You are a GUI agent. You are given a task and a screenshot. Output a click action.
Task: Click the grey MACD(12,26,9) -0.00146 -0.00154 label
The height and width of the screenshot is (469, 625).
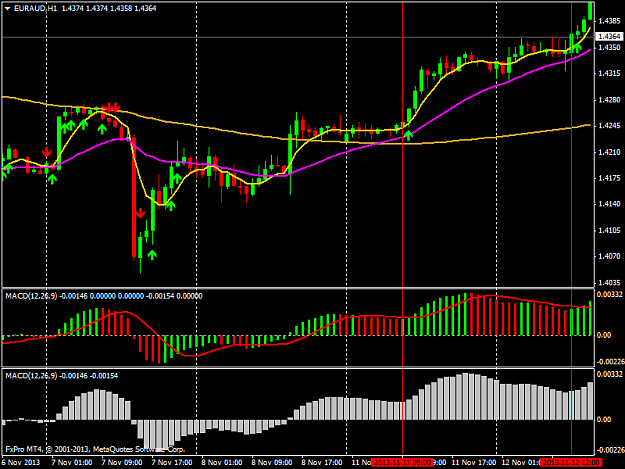point(61,376)
